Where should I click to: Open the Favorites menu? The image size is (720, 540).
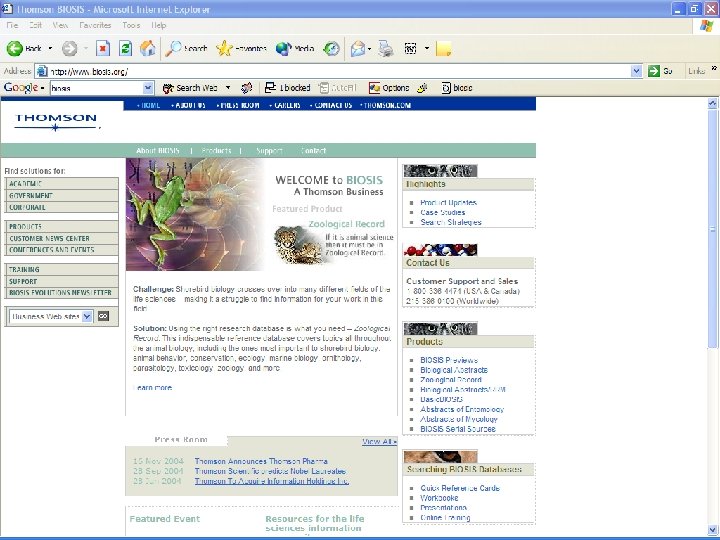click(x=95, y=25)
